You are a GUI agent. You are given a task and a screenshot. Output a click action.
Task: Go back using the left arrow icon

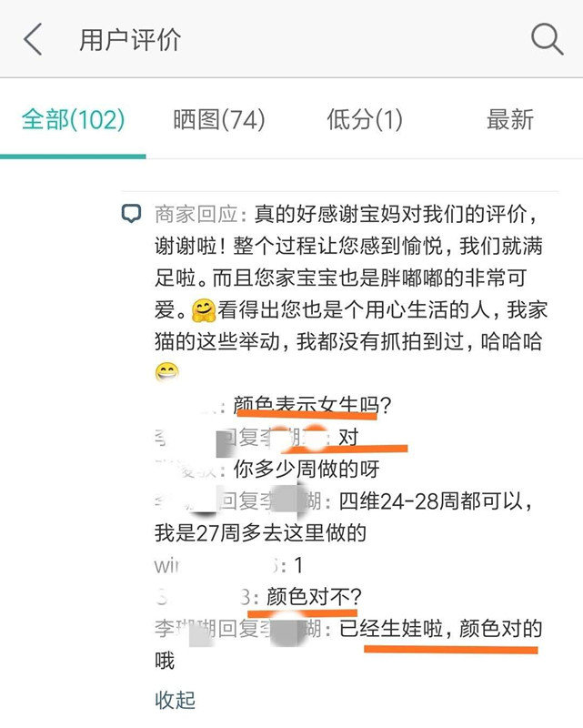tap(33, 39)
